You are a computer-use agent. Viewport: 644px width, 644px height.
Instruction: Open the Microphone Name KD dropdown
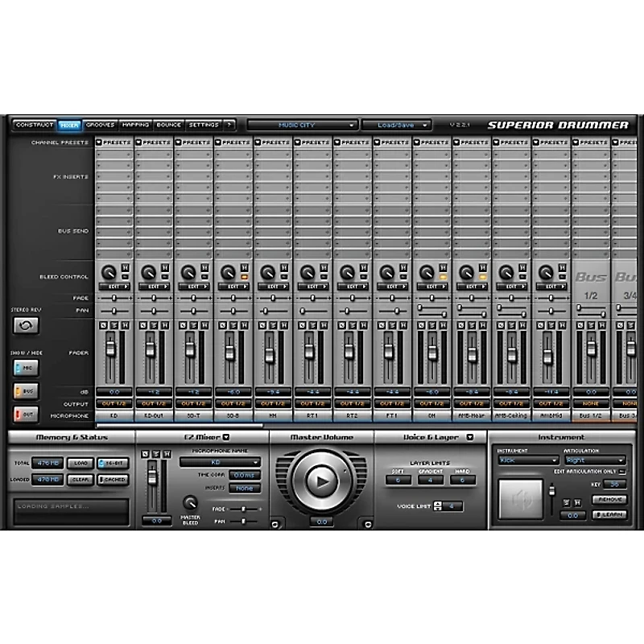tap(220, 462)
